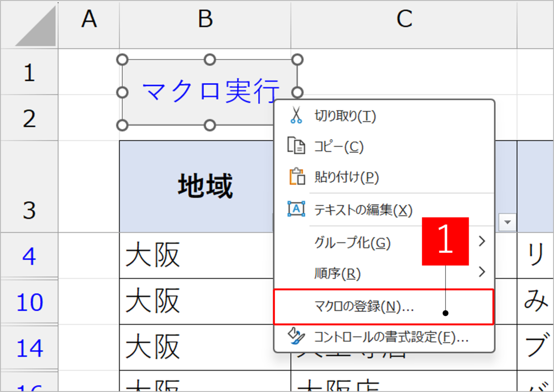Choose 切り取り(T) from the context menu
Screen dimensions: 554x392
(384, 116)
